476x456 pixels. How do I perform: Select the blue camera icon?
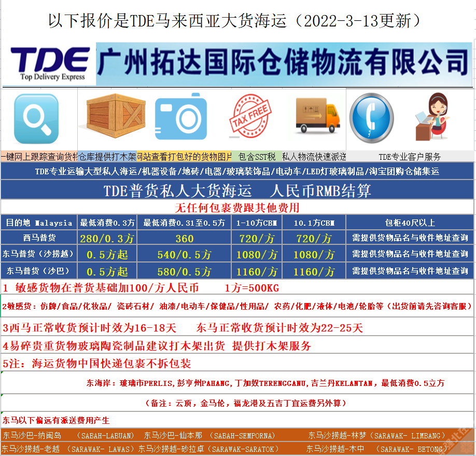pos(181,116)
